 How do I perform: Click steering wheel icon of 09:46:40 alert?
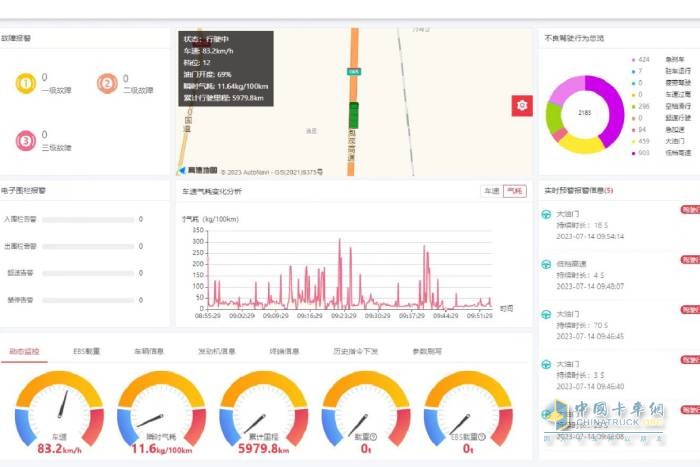coord(546,364)
